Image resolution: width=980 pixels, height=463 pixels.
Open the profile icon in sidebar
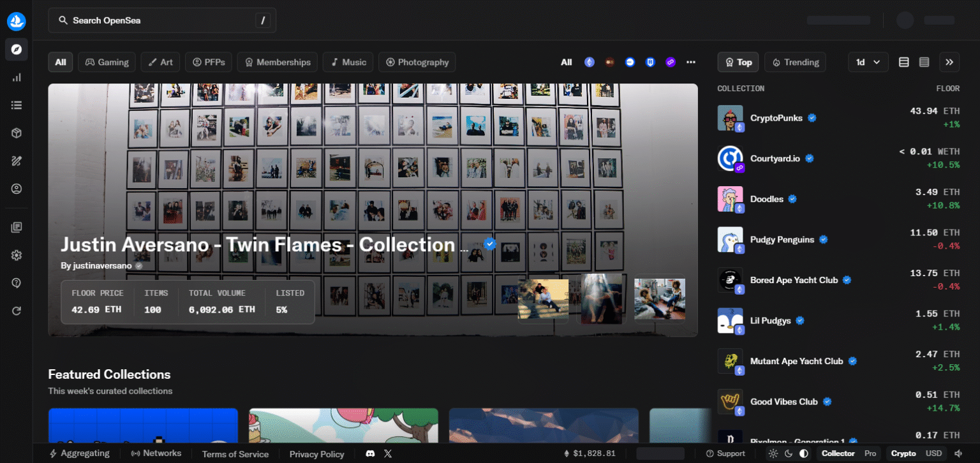click(17, 189)
